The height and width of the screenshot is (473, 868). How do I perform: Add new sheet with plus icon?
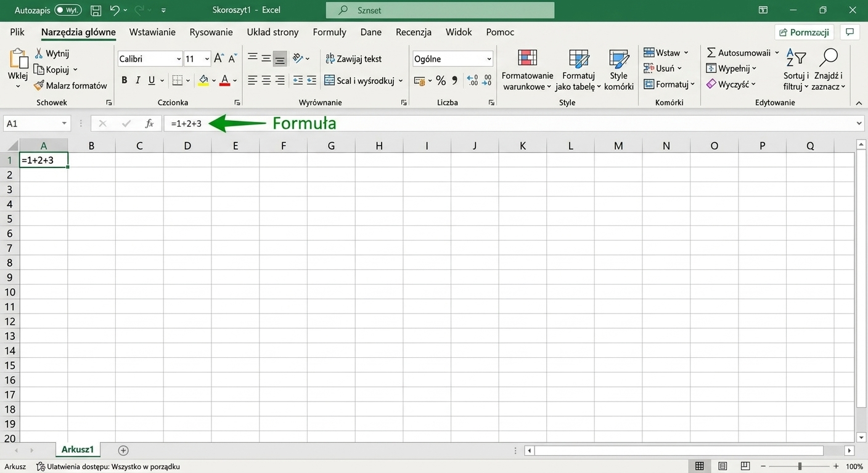[x=123, y=450]
